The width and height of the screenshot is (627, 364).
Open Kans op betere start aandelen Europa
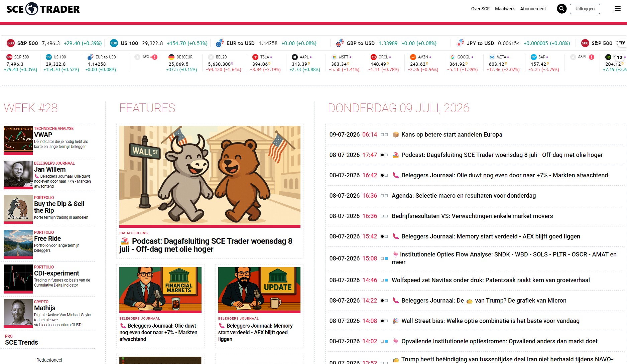(452, 135)
